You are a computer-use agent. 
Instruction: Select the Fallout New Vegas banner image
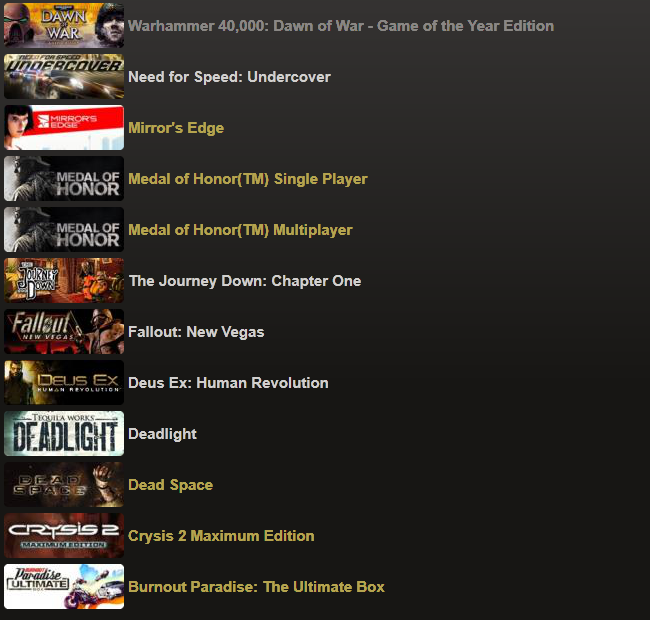tap(64, 331)
